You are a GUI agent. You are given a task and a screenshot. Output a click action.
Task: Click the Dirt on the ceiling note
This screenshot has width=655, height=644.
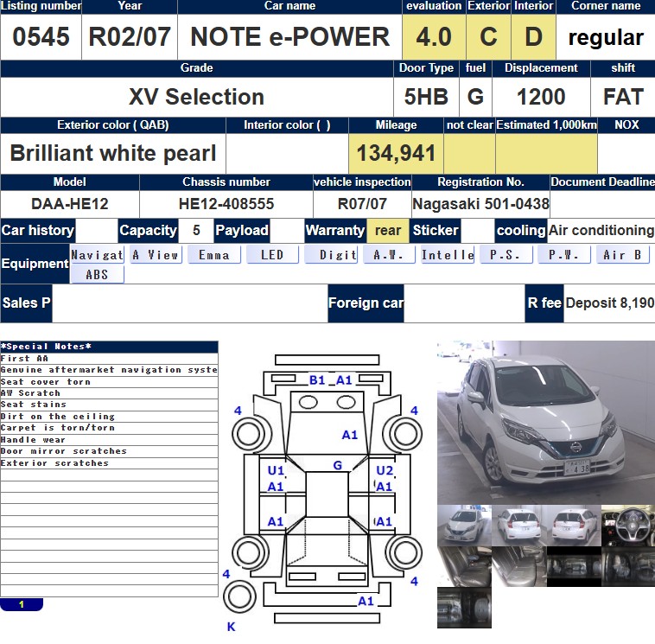click(x=109, y=417)
